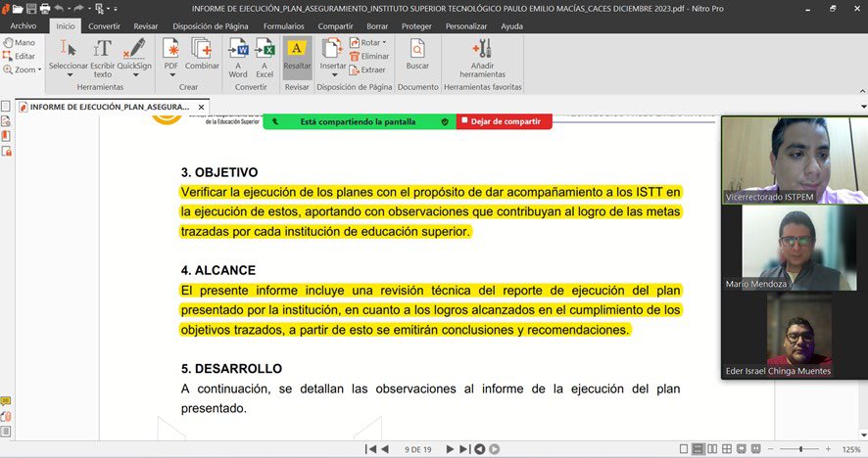Go back to the previous view
This screenshot has width=868, height=458.
click(480, 449)
